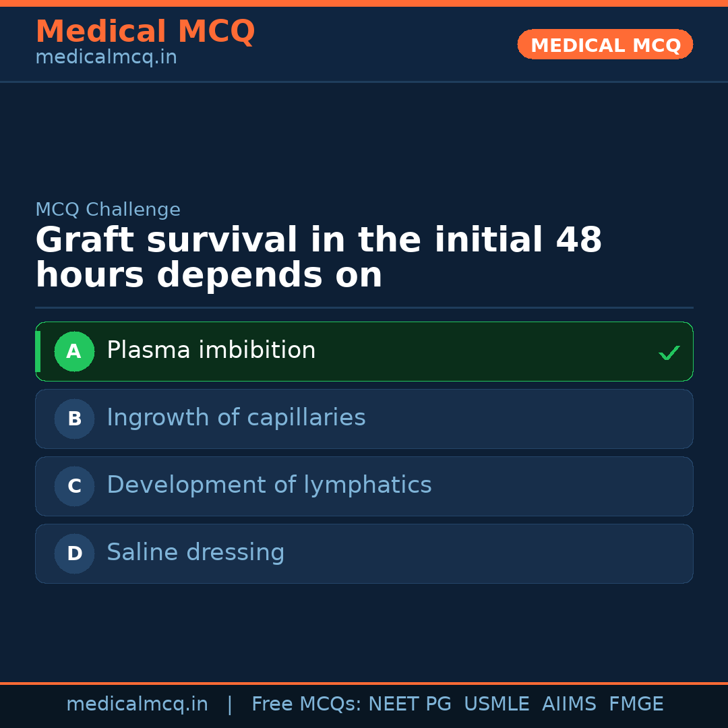The width and height of the screenshot is (728, 728).
Task: Click the question heading about graft survival
Action: click(318, 258)
